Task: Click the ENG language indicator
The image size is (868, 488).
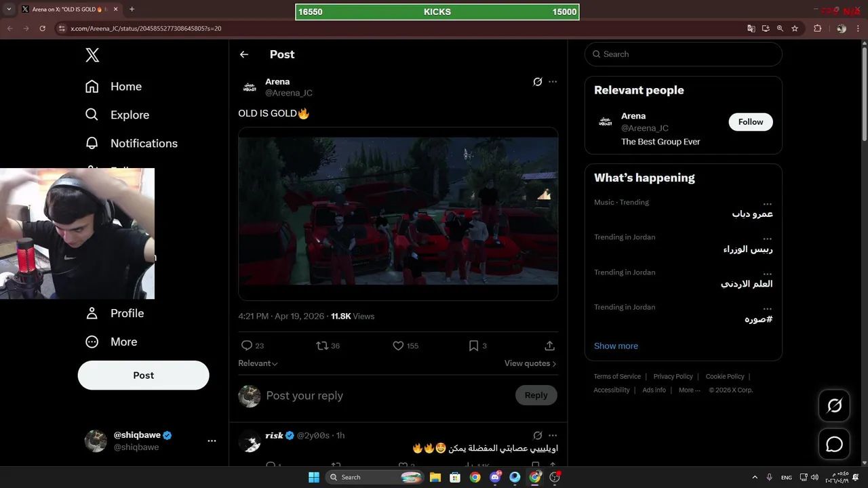Action: [787, 478]
